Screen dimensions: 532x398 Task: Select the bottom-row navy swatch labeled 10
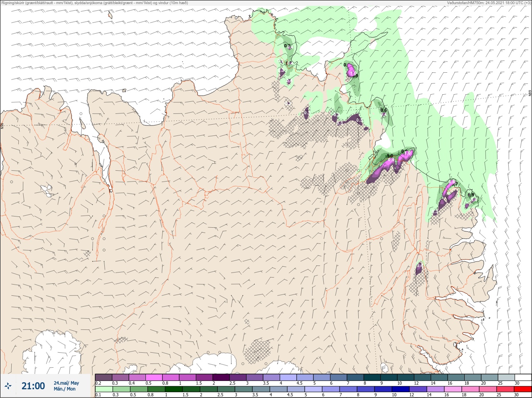[x=400, y=389]
